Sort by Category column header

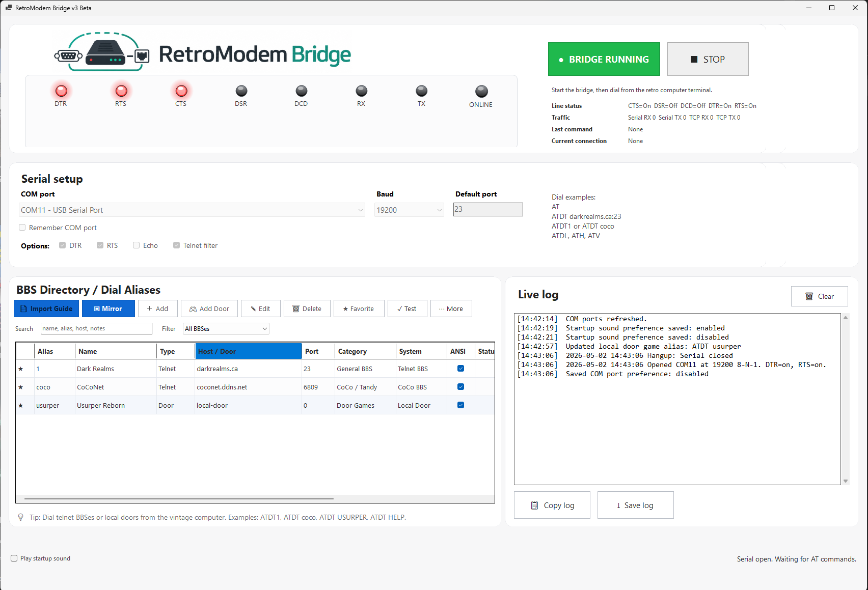tap(365, 351)
